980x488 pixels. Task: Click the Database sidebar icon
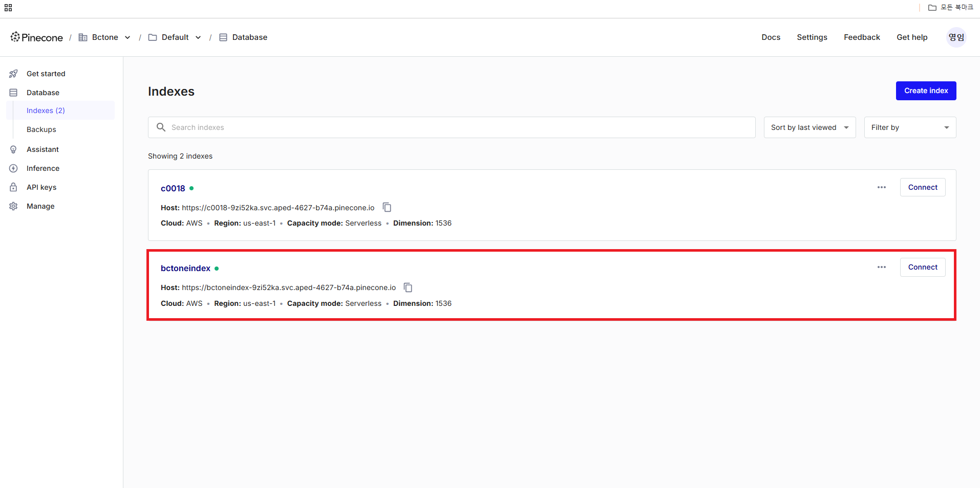click(13, 93)
